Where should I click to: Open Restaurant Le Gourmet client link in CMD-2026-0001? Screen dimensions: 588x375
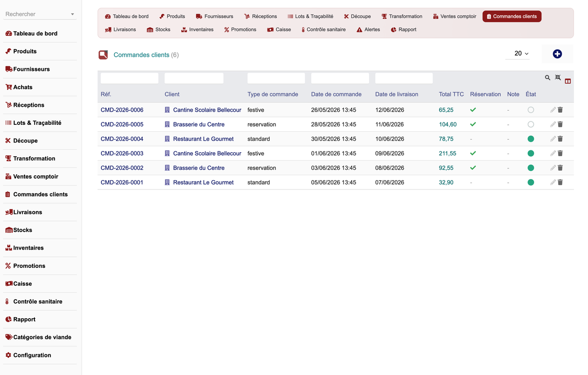pos(203,182)
